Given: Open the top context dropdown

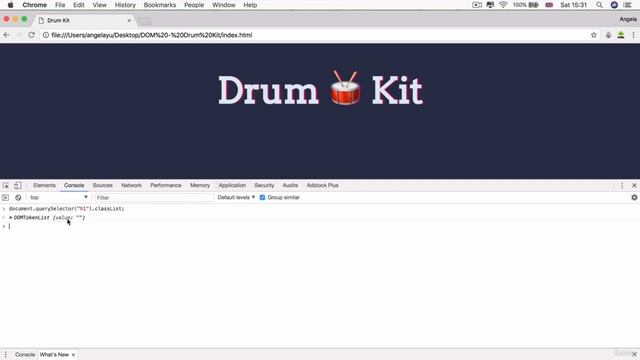Looking at the screenshot, I should coord(59,198).
